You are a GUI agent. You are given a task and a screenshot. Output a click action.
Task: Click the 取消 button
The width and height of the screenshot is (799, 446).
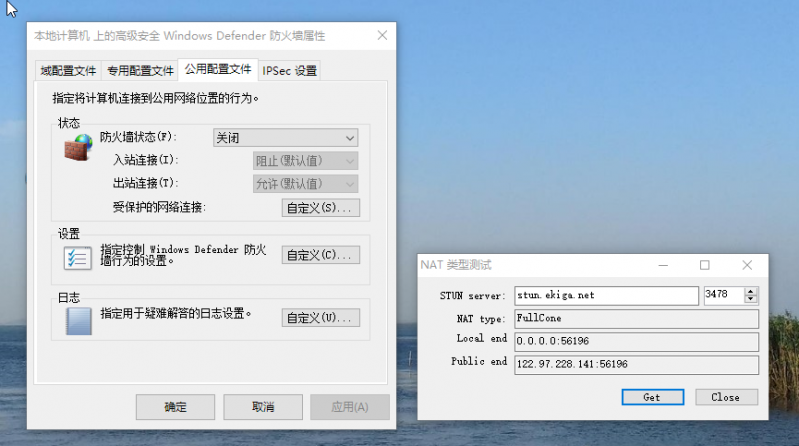[263, 407]
